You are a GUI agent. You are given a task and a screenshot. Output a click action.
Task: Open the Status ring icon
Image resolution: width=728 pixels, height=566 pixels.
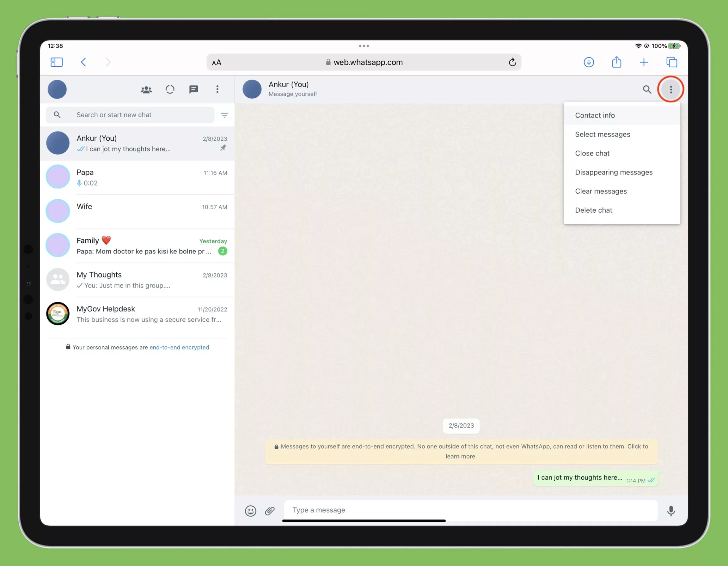pos(170,89)
